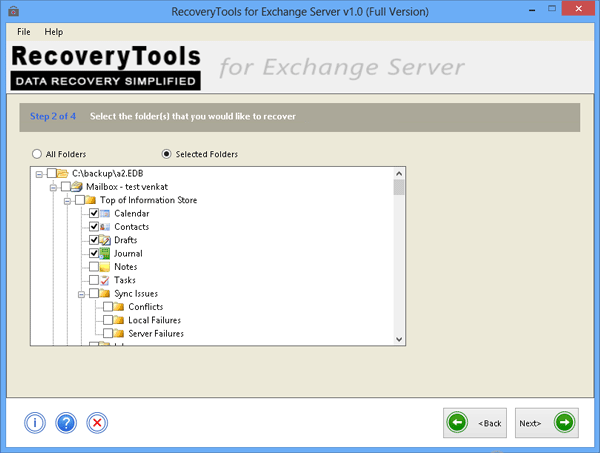Check the C:\backup\a2.EDB root checkbox
Screen dimensions: 600x453
pos(51,173)
